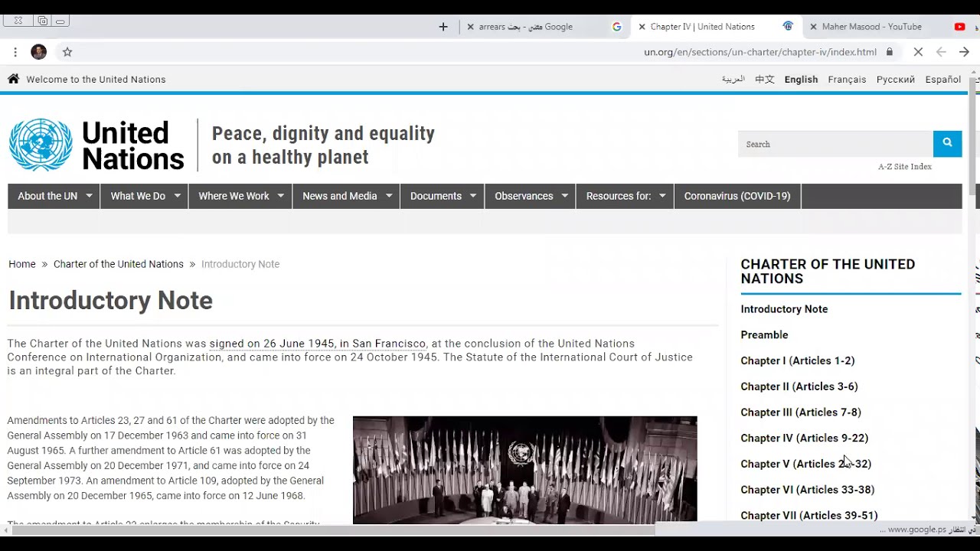980x551 pixels.
Task: Open the Resources for menu
Action: coord(619,196)
